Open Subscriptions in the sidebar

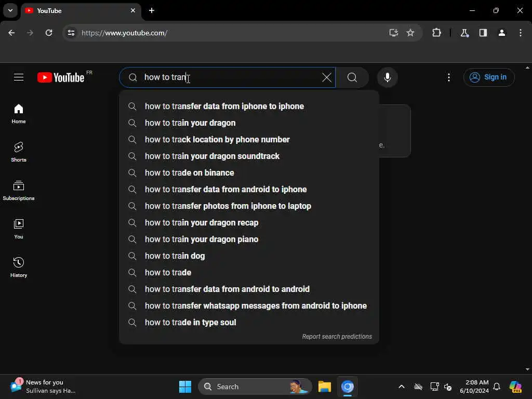coord(19,191)
